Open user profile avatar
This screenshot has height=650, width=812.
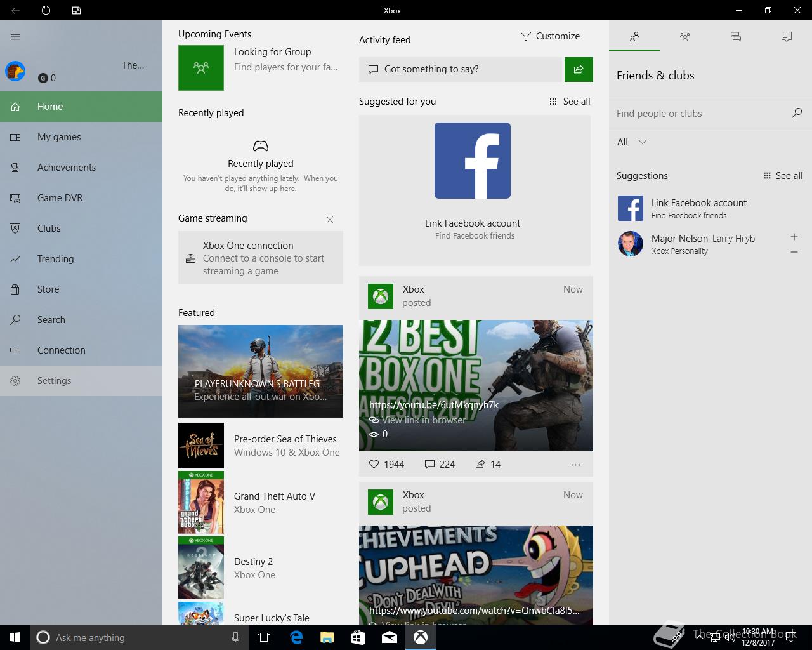pos(15,71)
